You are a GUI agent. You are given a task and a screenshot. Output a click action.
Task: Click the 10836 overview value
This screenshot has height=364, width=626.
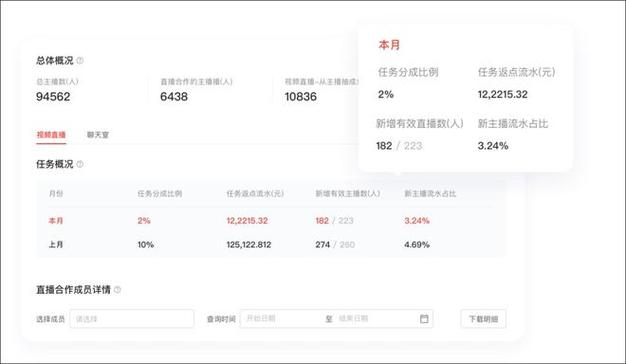(x=301, y=97)
